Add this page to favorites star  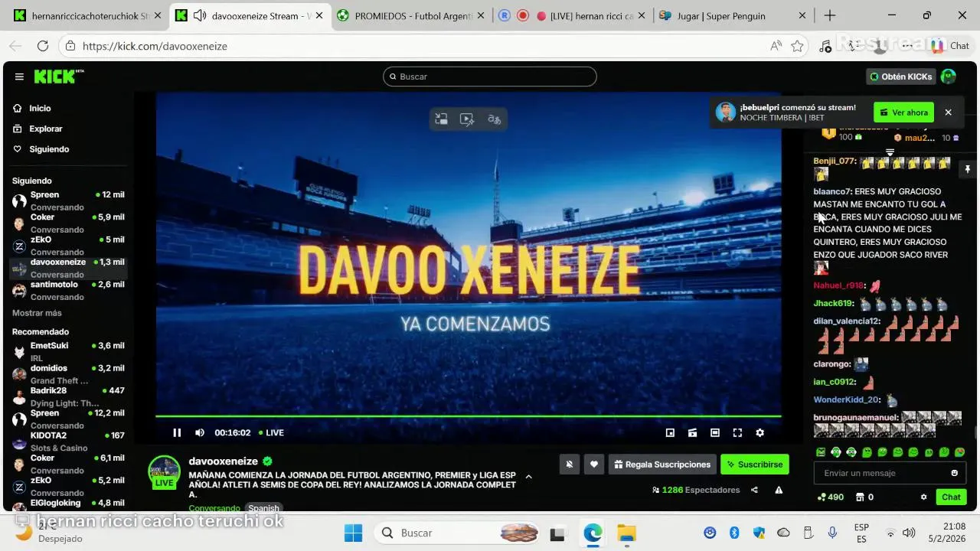click(798, 46)
